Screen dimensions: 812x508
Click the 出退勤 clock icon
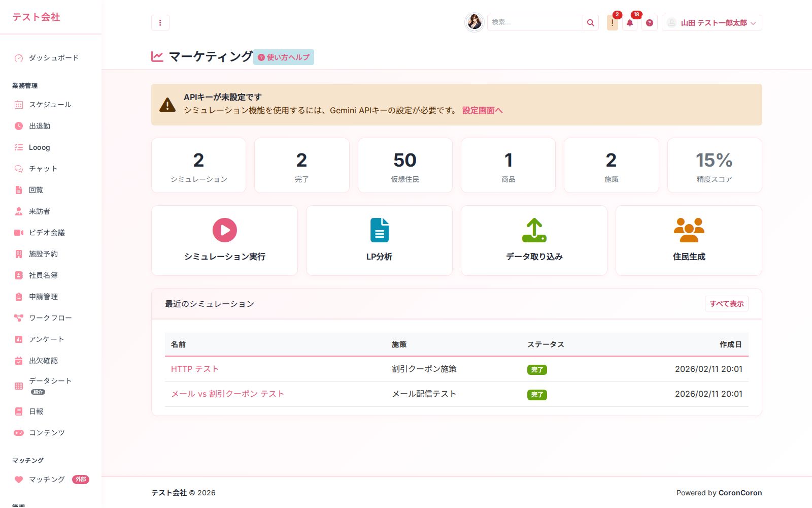[x=19, y=126]
